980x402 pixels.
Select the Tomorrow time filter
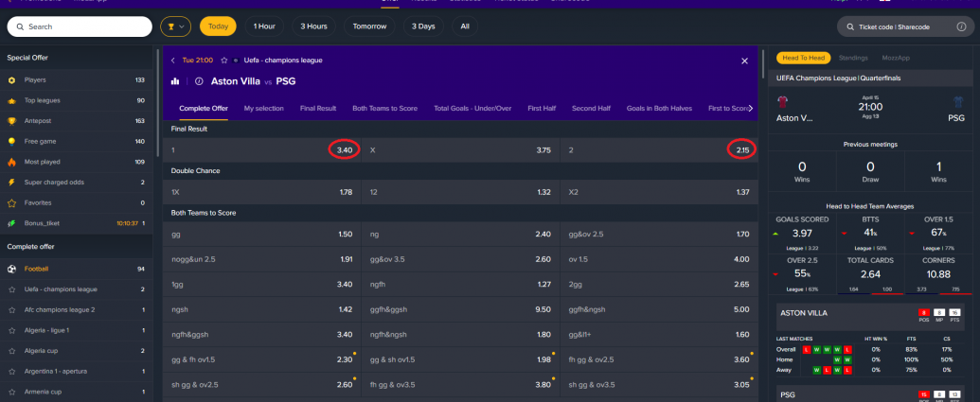[369, 26]
